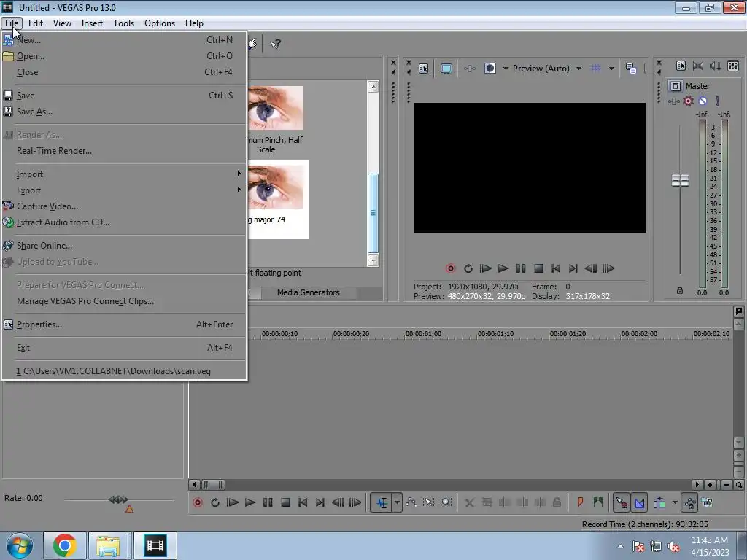
Task: Toggle Ignore Event Grouping
Action: point(708,502)
